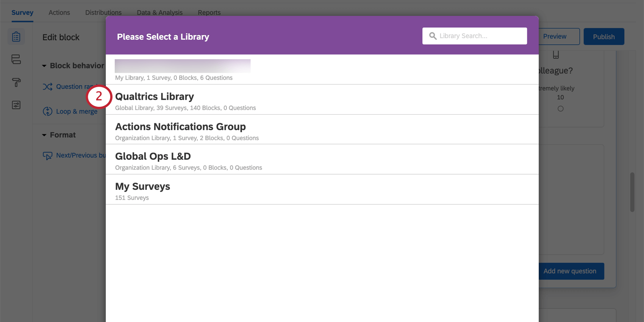Open the survey flow icon in sidebar

[x=16, y=59]
